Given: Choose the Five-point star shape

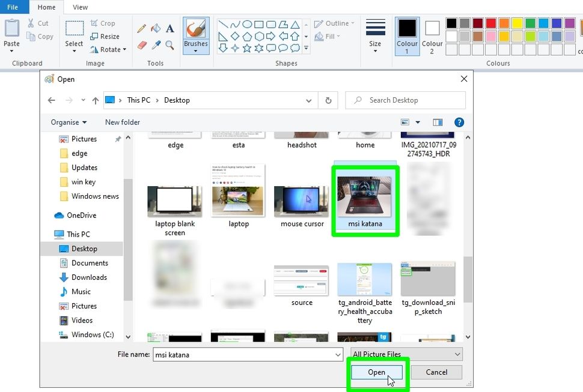Looking at the screenshot, I should (247, 47).
